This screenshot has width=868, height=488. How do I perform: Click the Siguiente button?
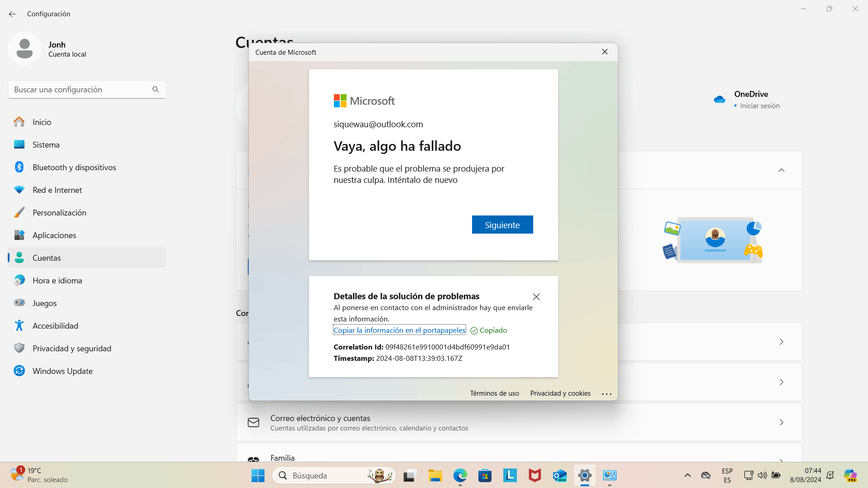click(x=502, y=225)
